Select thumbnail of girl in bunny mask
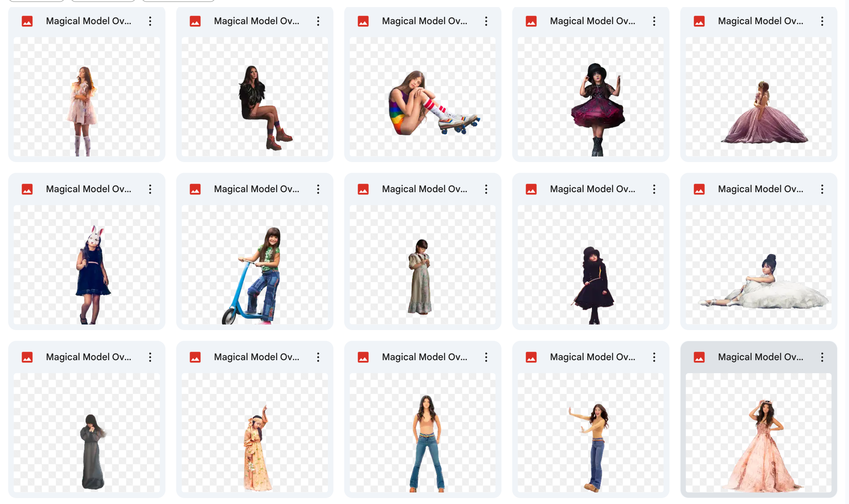849x504 pixels. click(87, 265)
